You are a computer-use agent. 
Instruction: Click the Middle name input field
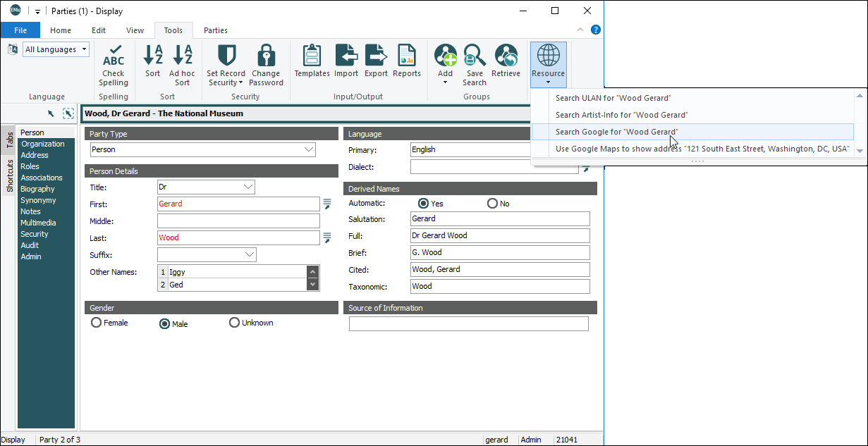(x=238, y=221)
